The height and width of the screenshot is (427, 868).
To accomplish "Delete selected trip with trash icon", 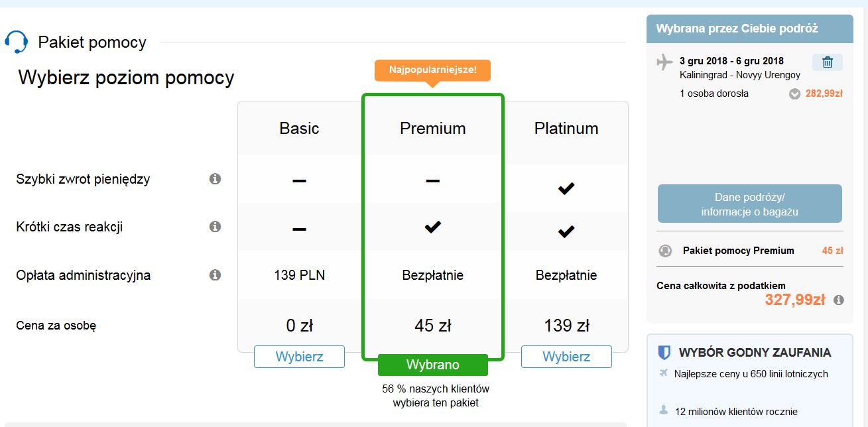I will point(828,62).
